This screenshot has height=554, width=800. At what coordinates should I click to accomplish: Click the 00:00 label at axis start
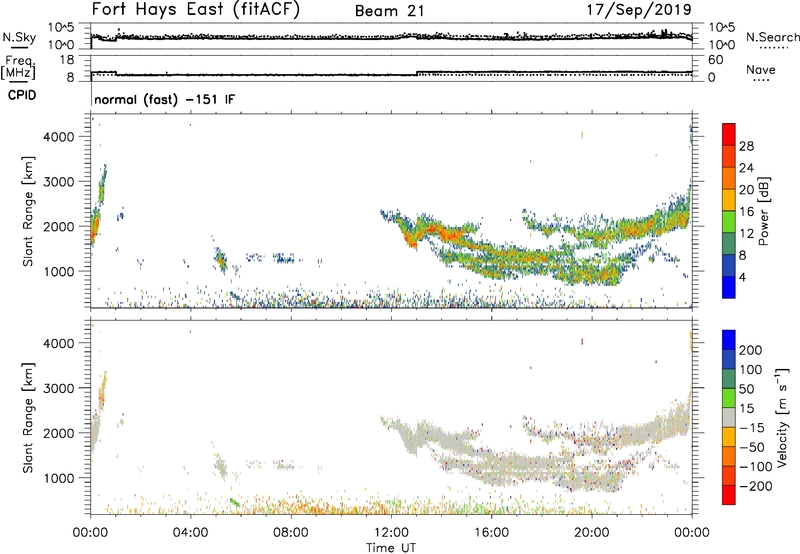point(91,533)
